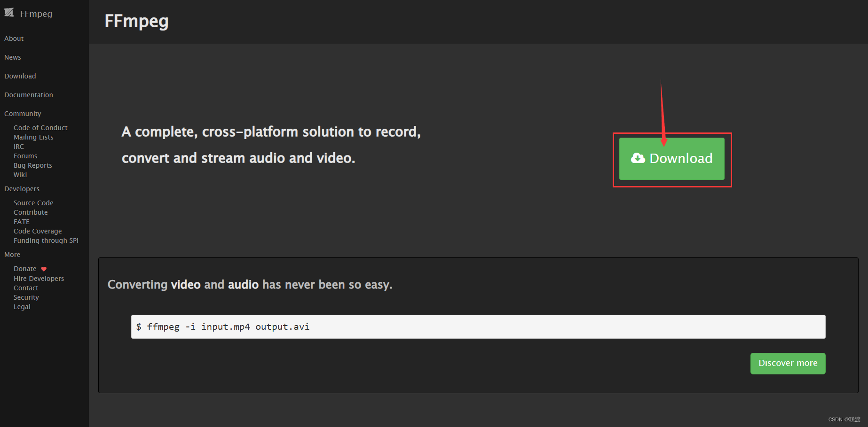Open Mailing Lists page
The height and width of the screenshot is (427, 868).
33,137
